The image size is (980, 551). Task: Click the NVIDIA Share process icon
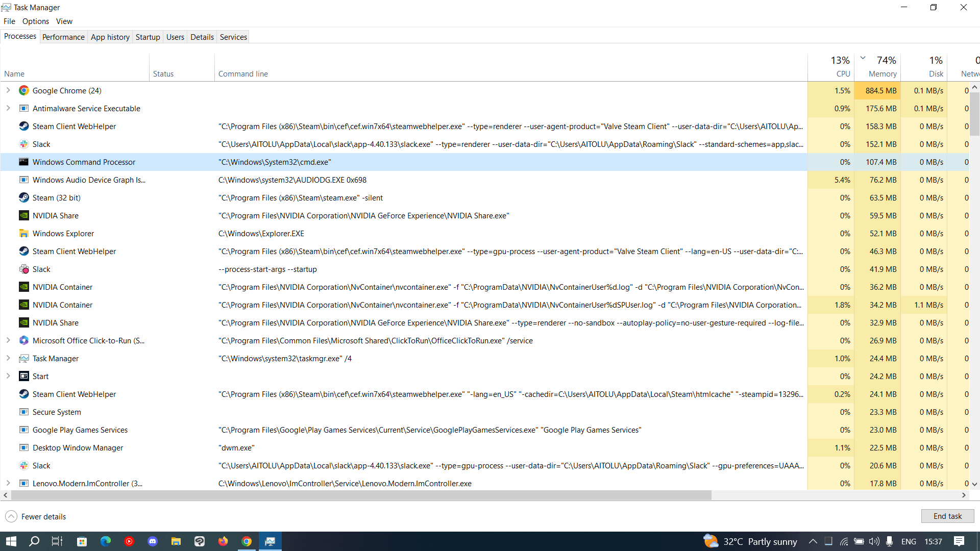[x=23, y=216]
